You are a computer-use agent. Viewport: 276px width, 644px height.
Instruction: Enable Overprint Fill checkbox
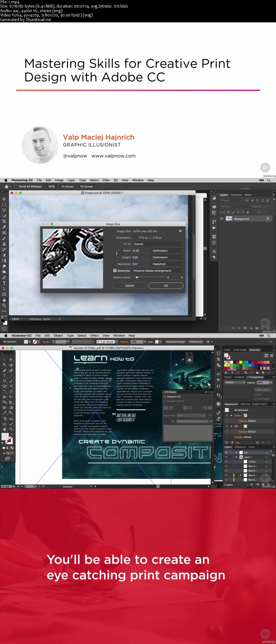pyautogui.click(x=165, y=397)
